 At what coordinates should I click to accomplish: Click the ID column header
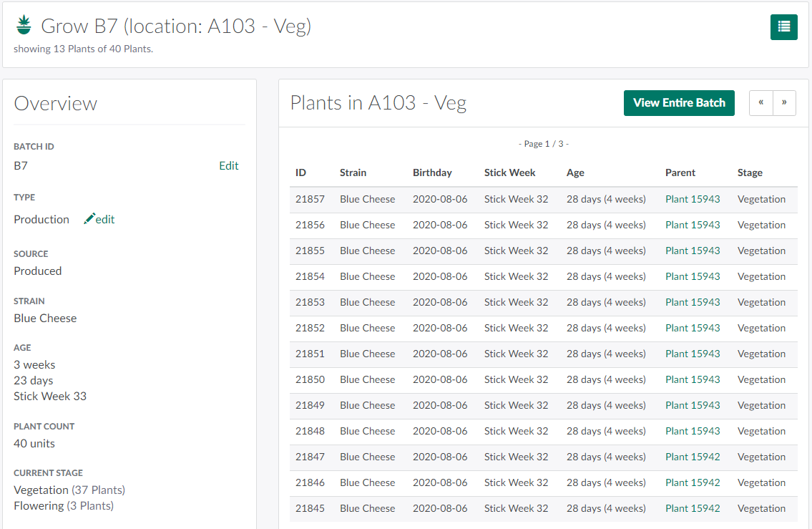pos(300,173)
